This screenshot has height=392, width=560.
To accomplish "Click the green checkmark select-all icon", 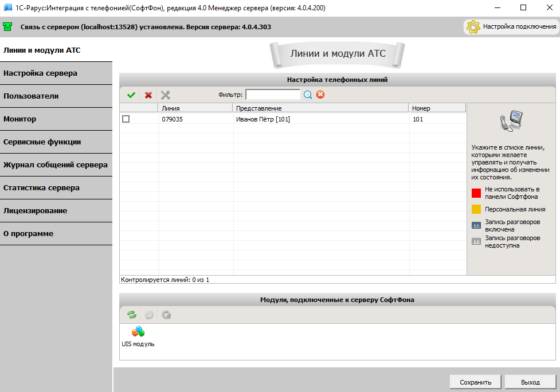I will (x=131, y=95).
